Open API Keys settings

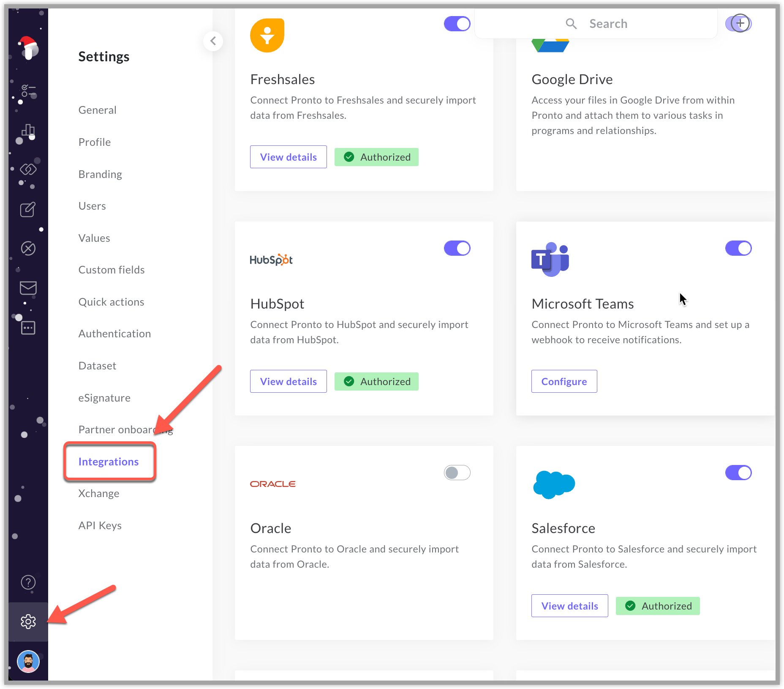point(100,525)
